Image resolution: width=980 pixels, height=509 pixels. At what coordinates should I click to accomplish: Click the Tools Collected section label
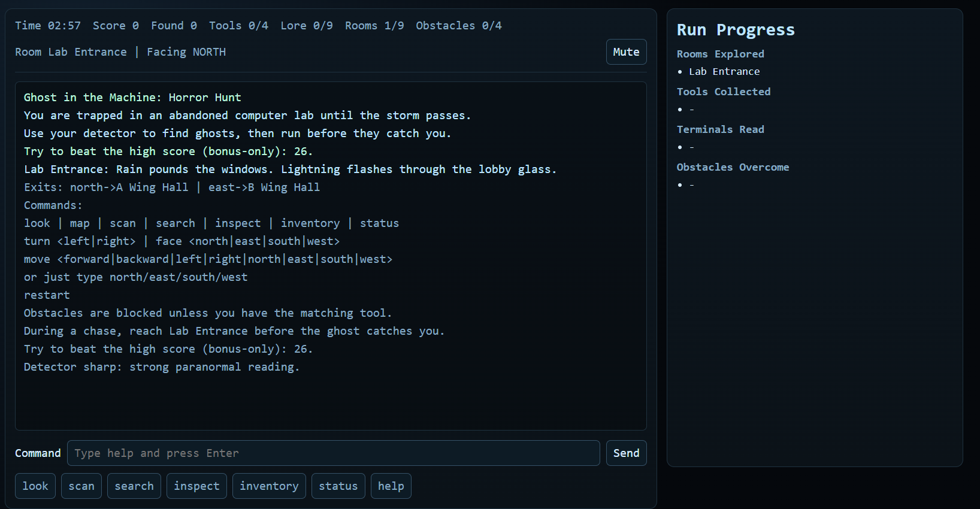[x=724, y=92]
